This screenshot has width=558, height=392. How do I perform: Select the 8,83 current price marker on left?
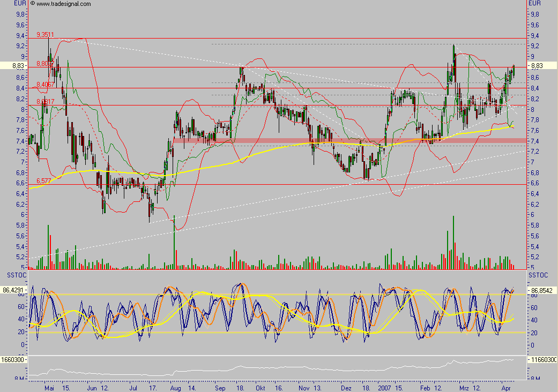[x=14, y=66]
